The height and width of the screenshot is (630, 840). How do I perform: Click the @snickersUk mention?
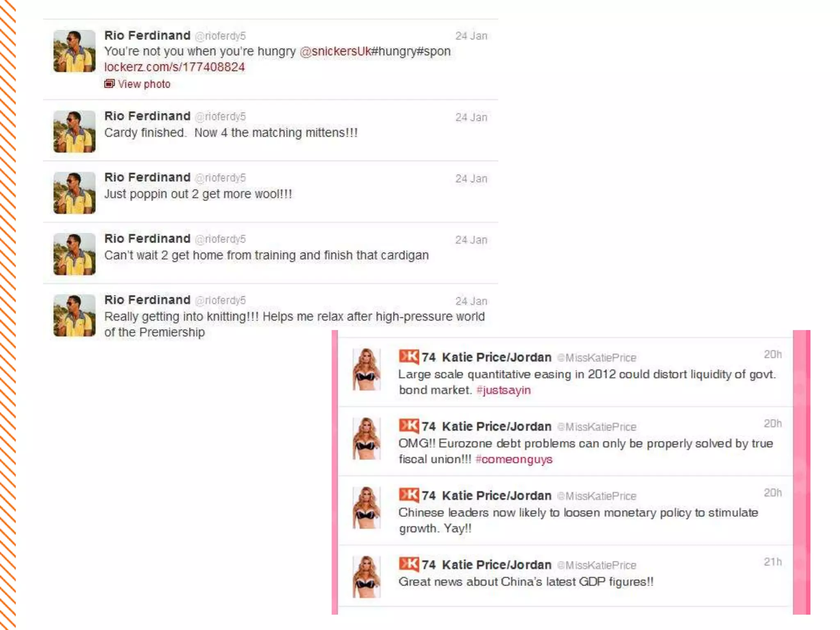coord(336,51)
